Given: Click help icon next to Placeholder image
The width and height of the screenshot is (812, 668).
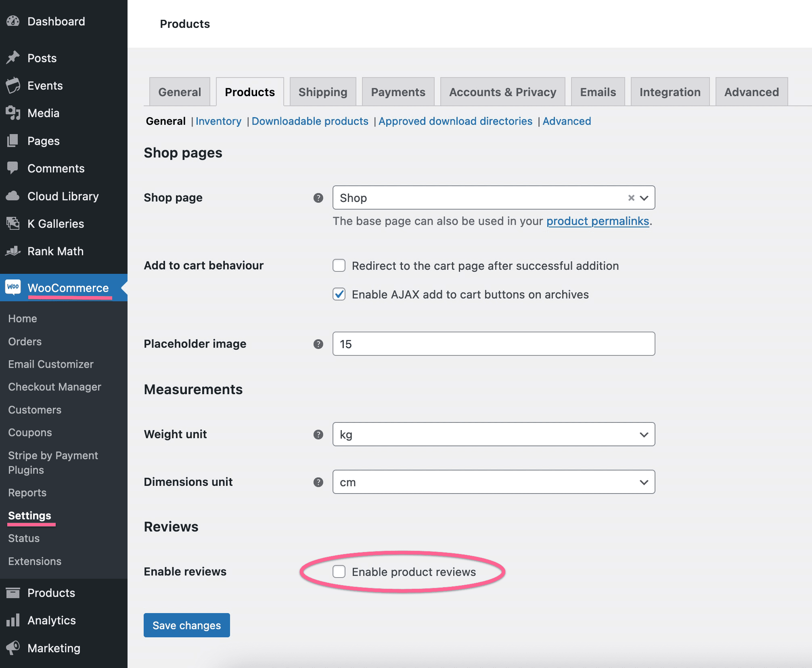Looking at the screenshot, I should (x=318, y=344).
